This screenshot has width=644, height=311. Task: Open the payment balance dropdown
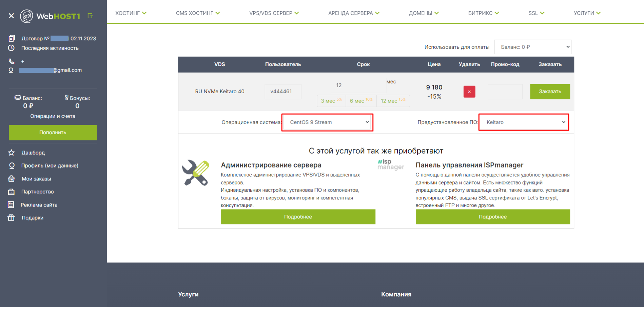coord(533,47)
